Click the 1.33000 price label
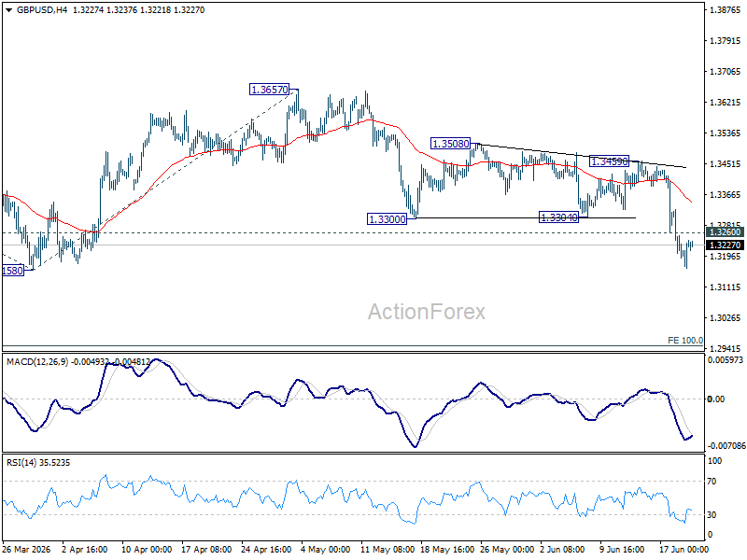 click(x=388, y=219)
